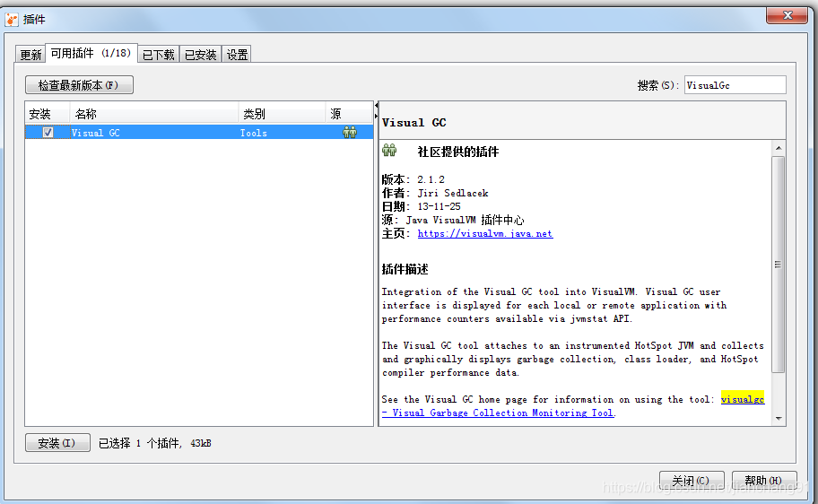Sort by the 源 column header
The width and height of the screenshot is (818, 504).
point(349,114)
